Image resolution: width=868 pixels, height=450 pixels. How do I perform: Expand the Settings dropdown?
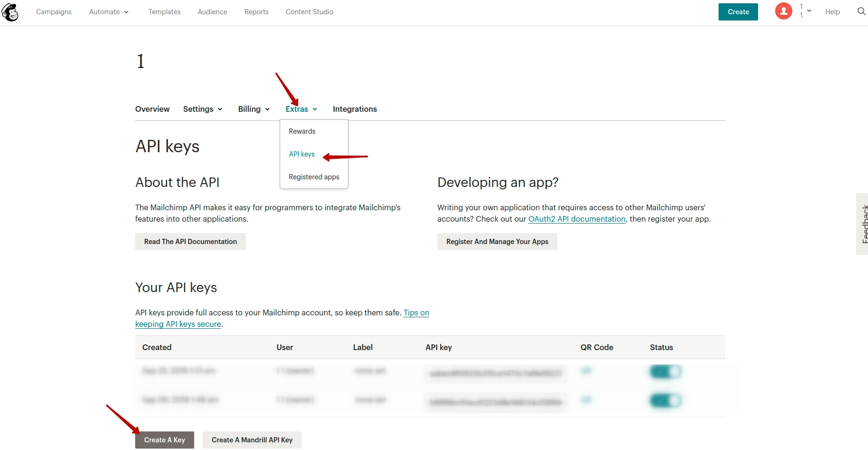point(203,109)
